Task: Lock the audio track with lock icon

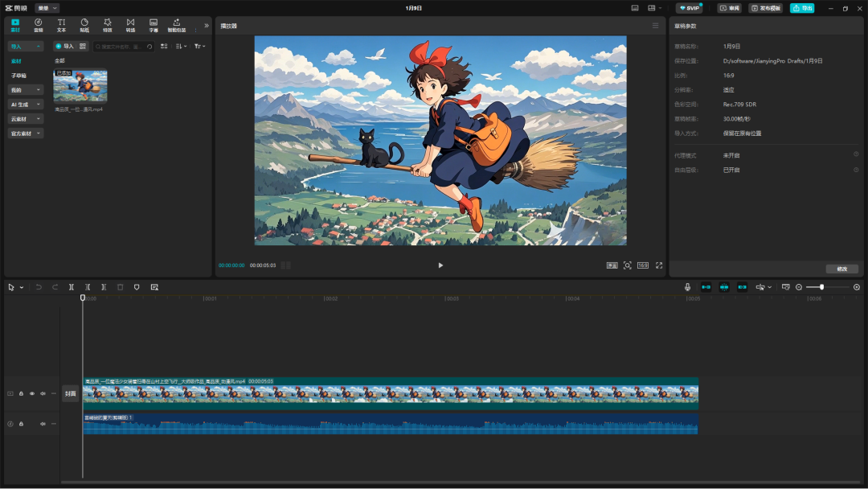Action: [21, 424]
